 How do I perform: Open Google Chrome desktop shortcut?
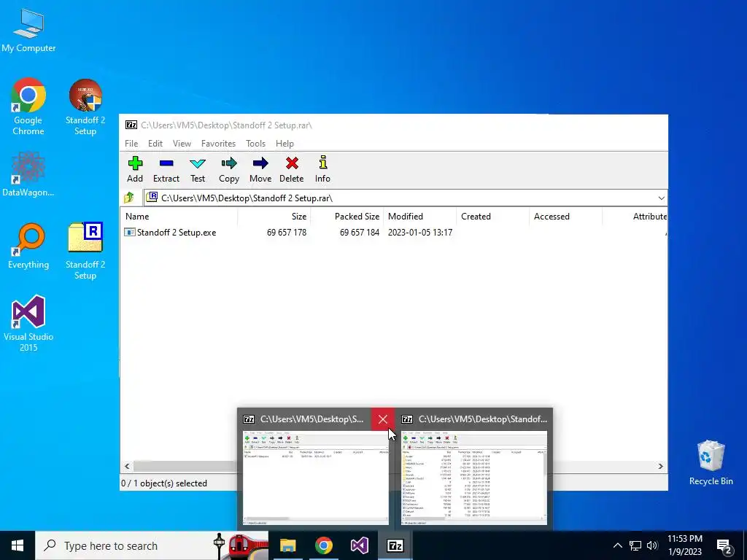click(28, 107)
